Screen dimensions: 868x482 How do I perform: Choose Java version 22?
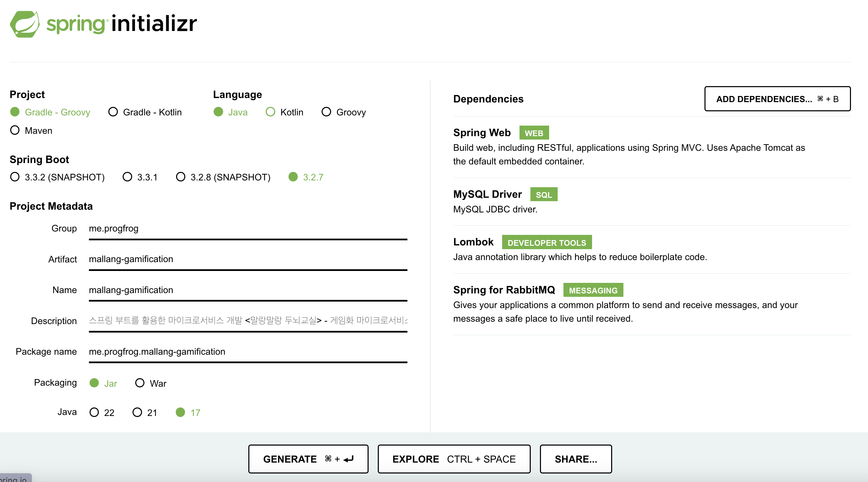(94, 413)
